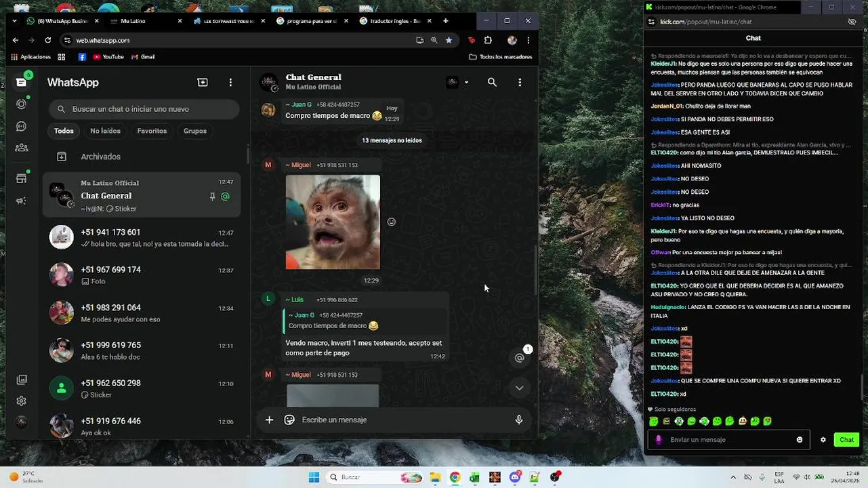Open Chrome extensions puzzle icon
The height and width of the screenshot is (488, 868).
(488, 40)
